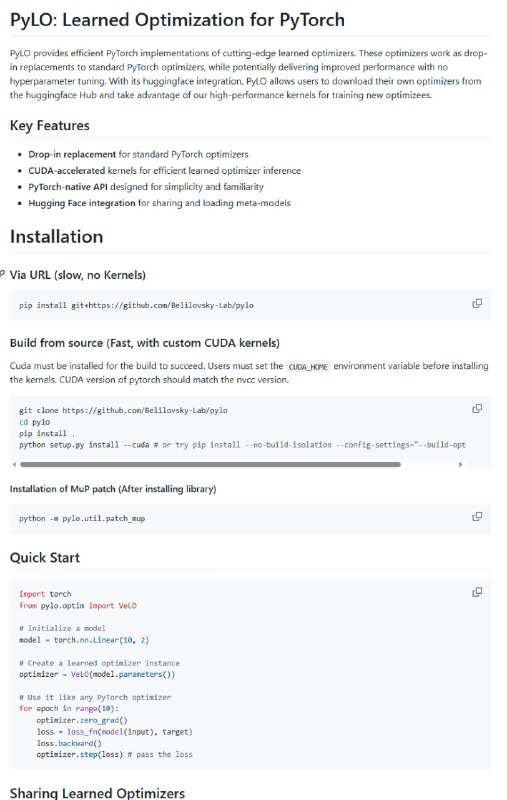Copy the build from source commands

(x=477, y=409)
